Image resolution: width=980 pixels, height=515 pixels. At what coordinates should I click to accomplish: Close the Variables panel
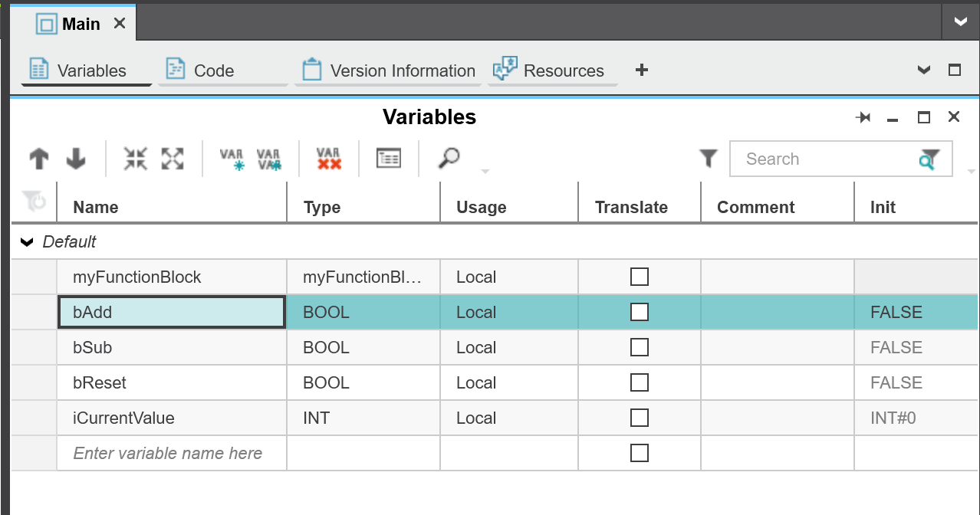pos(954,116)
